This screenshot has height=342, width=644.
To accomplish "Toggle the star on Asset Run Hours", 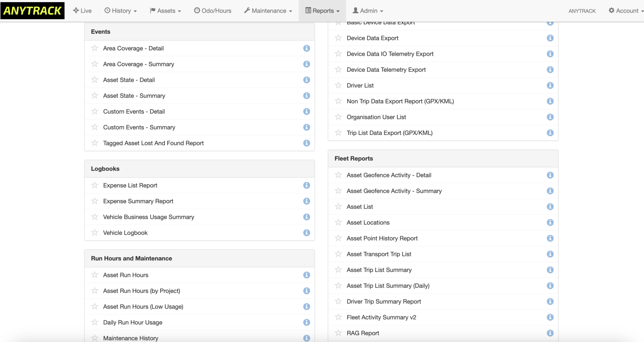I will [x=94, y=275].
